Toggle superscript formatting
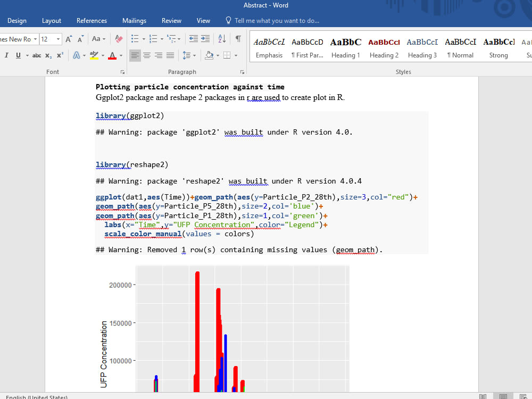The image size is (532, 399). coord(60,55)
